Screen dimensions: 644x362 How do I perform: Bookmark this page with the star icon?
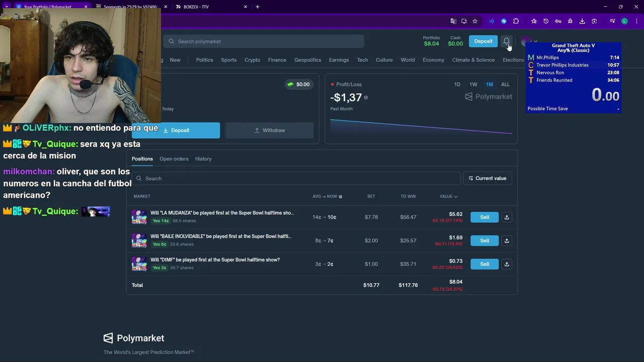[x=474, y=21]
